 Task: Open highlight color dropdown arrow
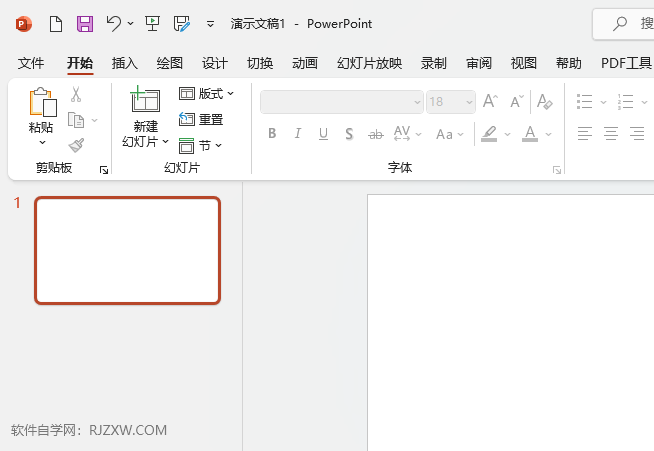pos(507,134)
